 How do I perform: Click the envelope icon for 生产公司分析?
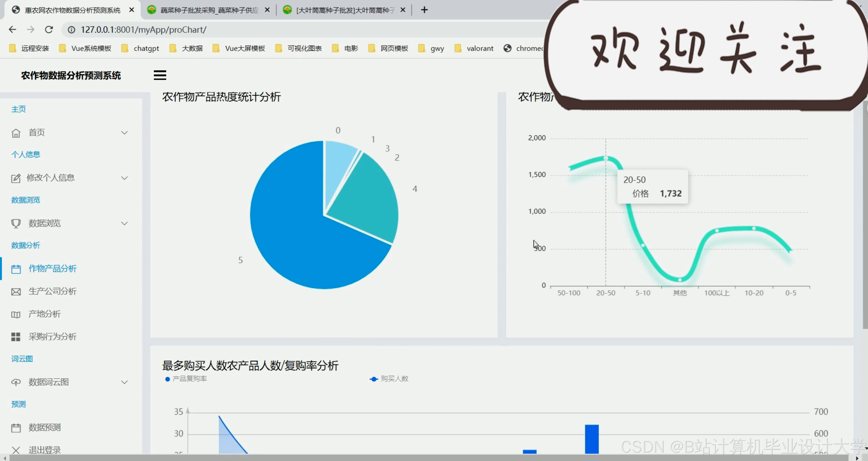click(x=16, y=292)
